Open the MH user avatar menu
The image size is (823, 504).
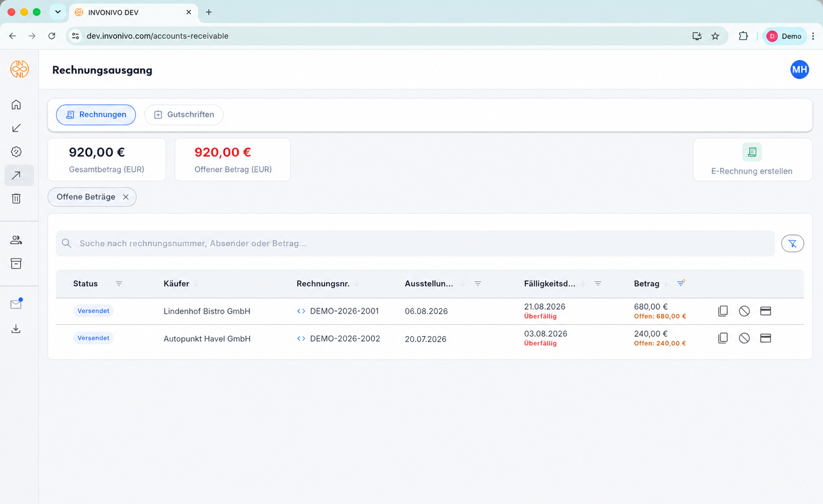[799, 70]
